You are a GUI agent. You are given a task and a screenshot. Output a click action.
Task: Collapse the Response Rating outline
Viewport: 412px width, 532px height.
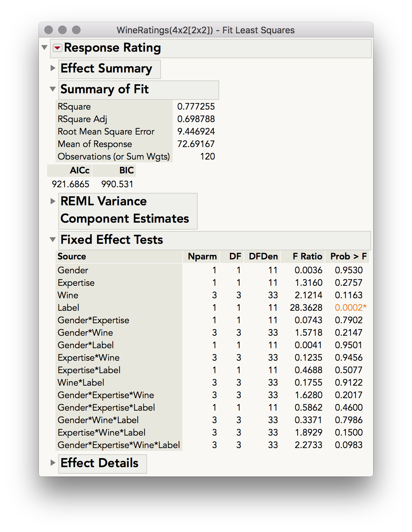pyautogui.click(x=44, y=48)
